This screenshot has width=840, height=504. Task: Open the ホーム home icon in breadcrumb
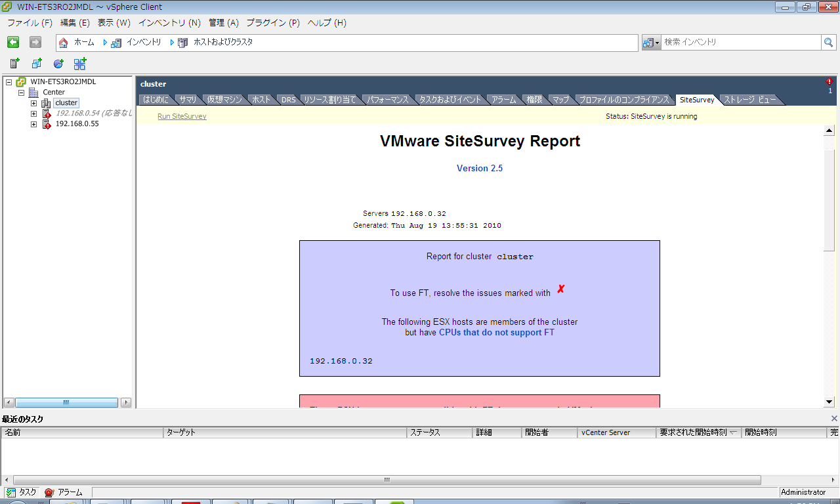pos(64,43)
